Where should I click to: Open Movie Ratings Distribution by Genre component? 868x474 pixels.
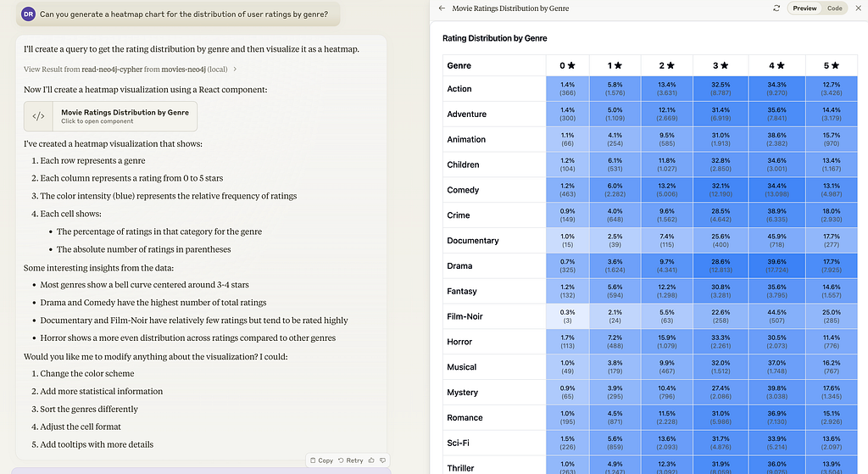[111, 116]
